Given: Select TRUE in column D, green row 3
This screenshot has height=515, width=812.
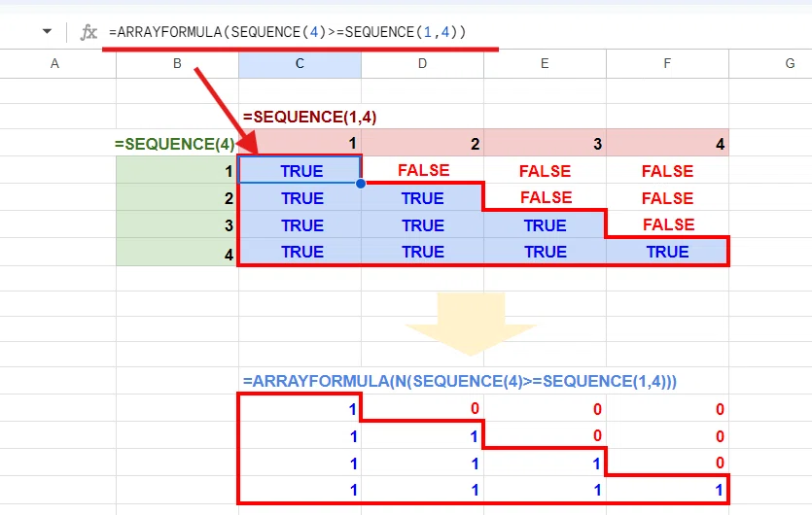Looking at the screenshot, I should tap(423, 224).
